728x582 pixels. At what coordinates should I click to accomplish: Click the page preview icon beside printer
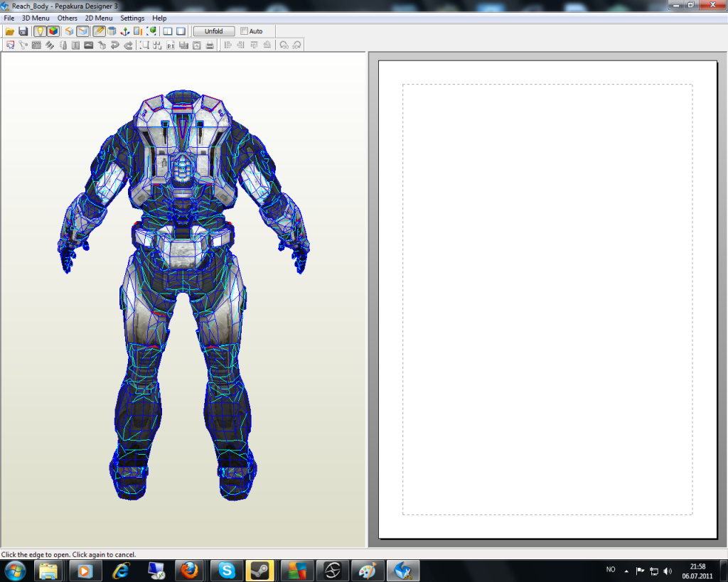pos(197,45)
